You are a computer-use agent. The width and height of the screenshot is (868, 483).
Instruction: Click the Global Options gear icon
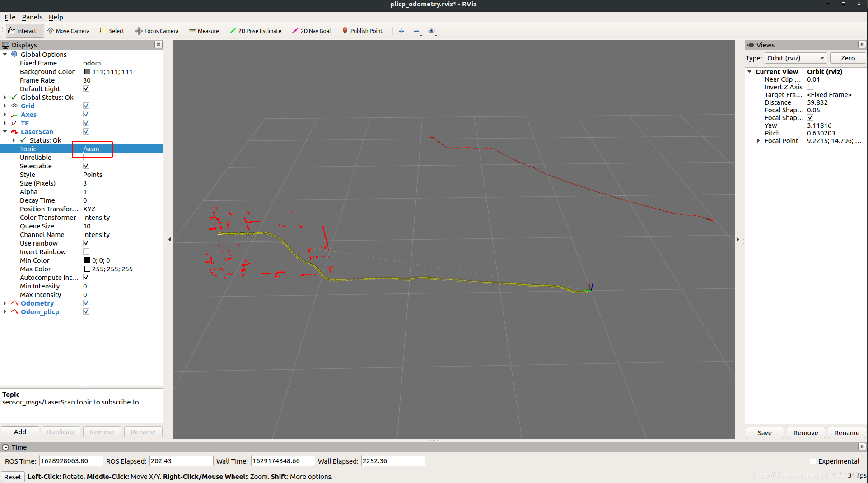click(14, 54)
